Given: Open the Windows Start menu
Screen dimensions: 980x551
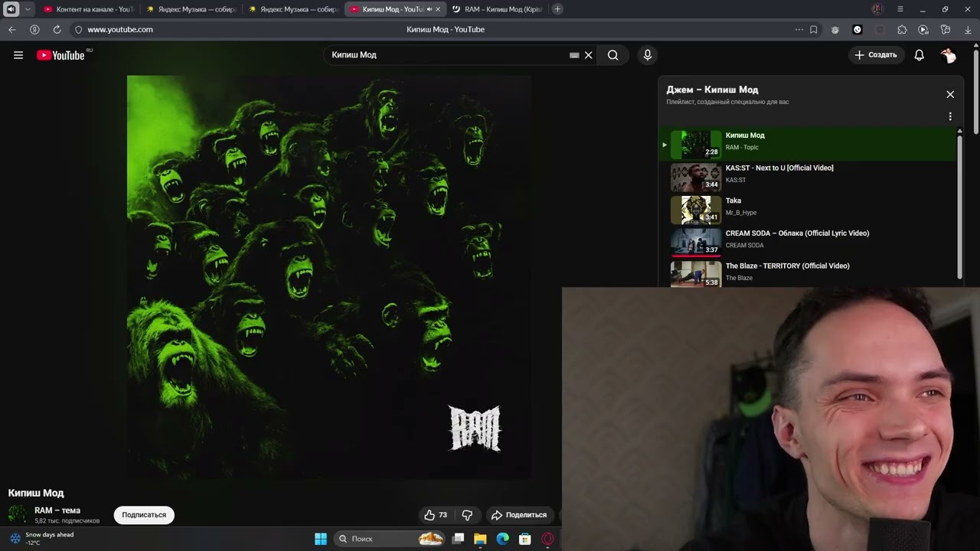Looking at the screenshot, I should coord(321,539).
